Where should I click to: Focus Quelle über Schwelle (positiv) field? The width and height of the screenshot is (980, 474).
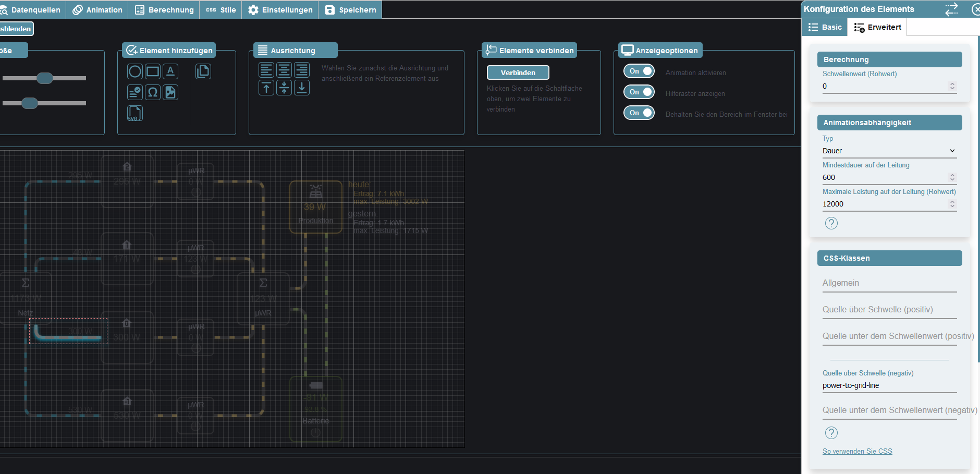(889, 310)
